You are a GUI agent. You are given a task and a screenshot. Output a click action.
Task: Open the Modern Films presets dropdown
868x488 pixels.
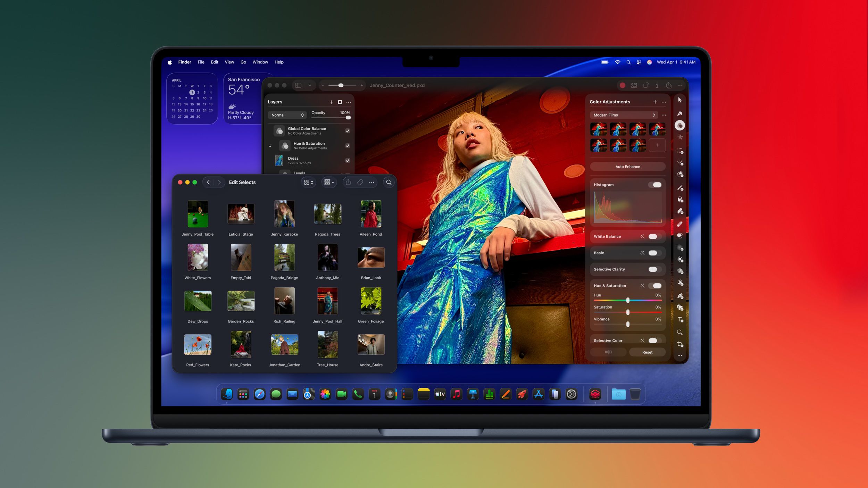[624, 115]
